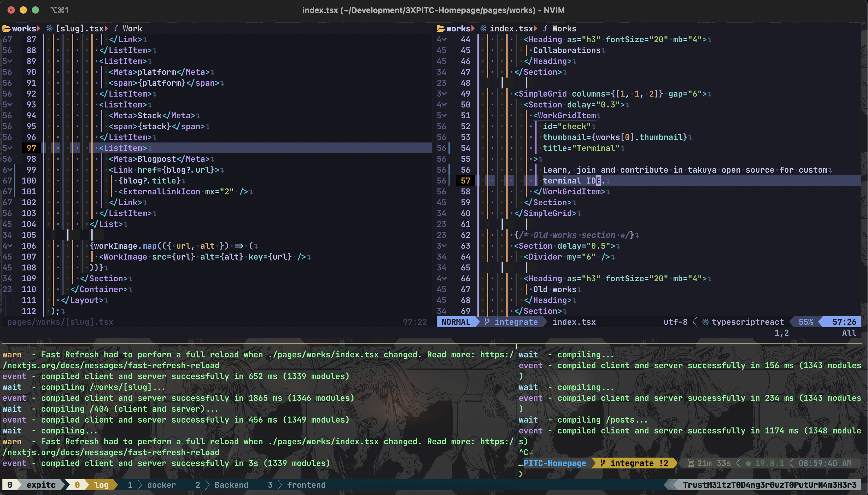Screen dimensions: 868x495
Task: Click the Meta Blogpost line 98
Action: (159, 159)
